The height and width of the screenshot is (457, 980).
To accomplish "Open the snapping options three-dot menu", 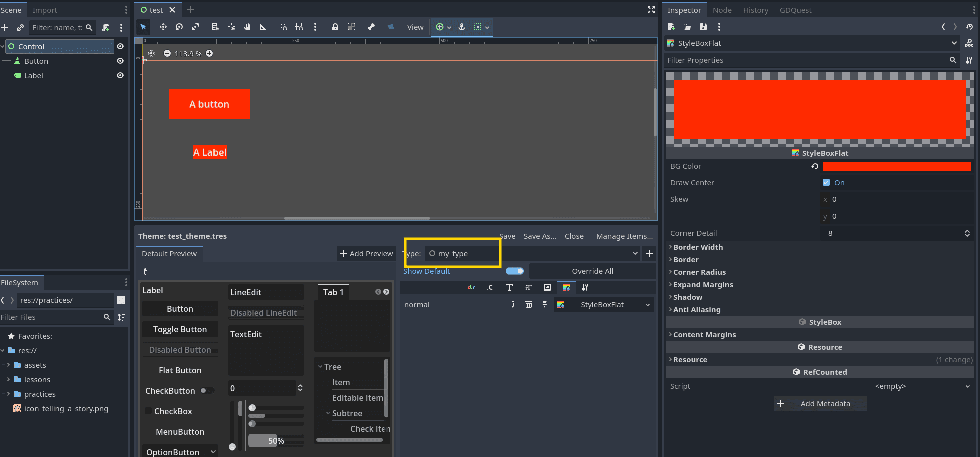I will (315, 27).
